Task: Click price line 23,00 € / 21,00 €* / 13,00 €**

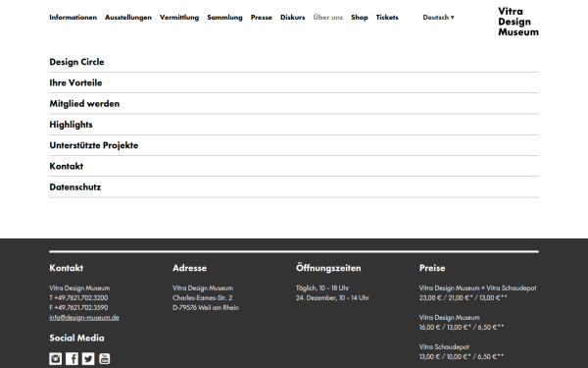Action: coord(464,297)
